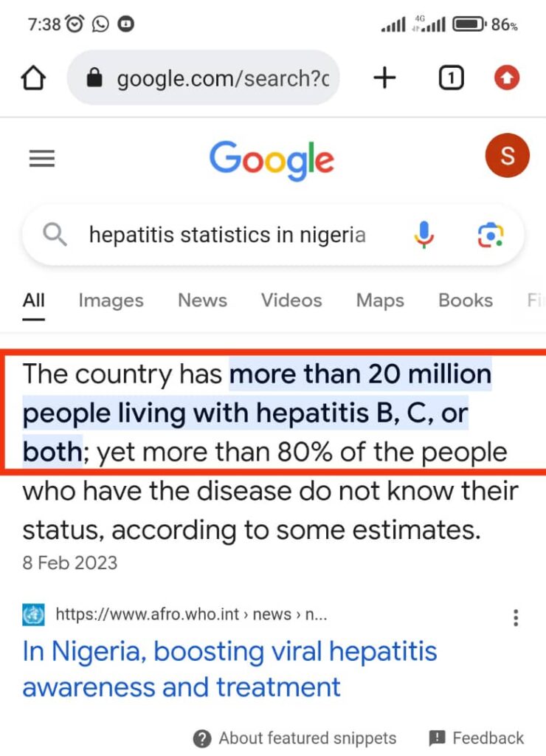Start voice search with microphone icon

(424, 236)
